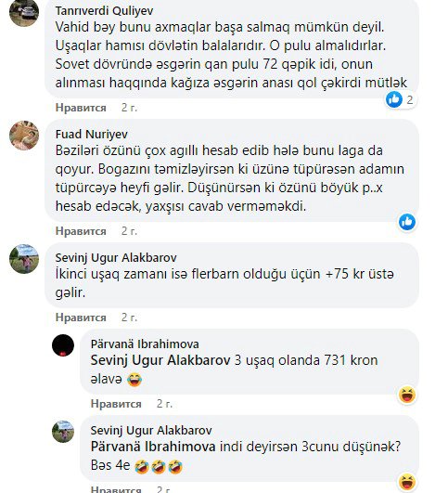448x493 pixels.
Task: Click Нравится under Fuad Nuriyev's comment
Action: coord(81,231)
